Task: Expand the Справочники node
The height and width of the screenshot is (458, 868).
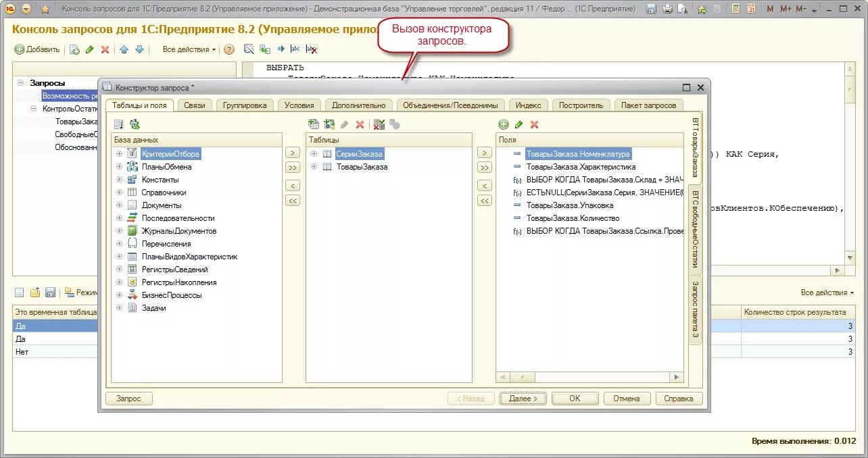Action: tap(119, 193)
